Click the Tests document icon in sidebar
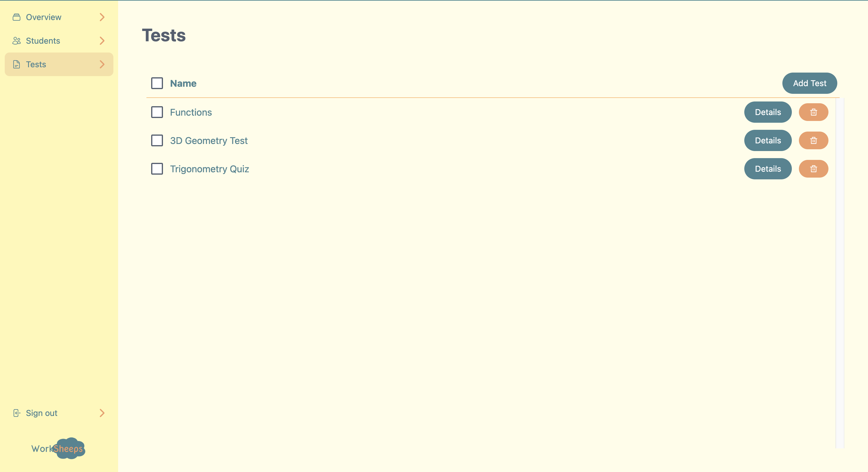This screenshot has height=472, width=868. point(17,64)
